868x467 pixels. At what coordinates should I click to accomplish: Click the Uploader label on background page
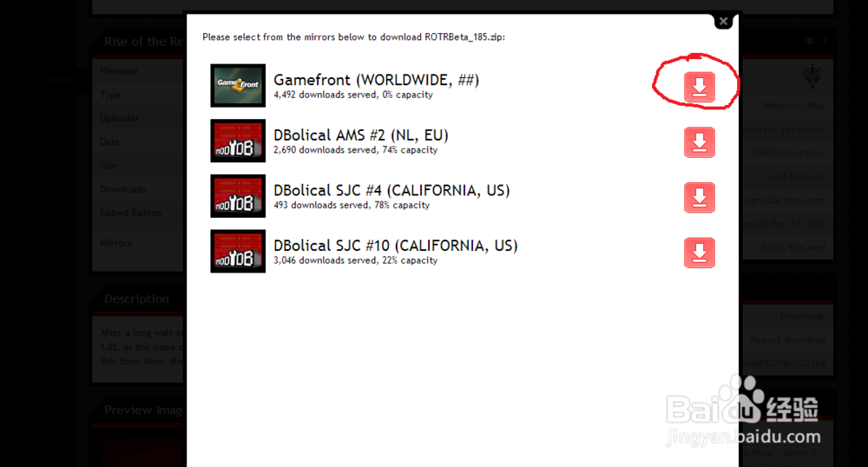tap(120, 118)
